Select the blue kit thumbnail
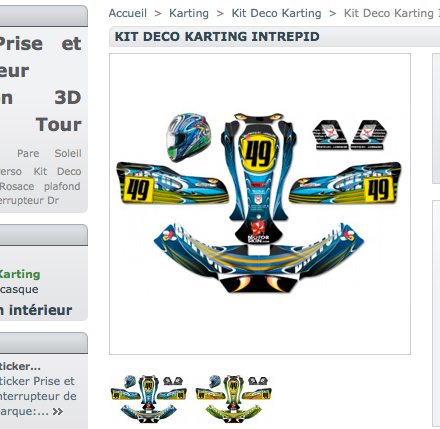Image resolution: width=440 pixels, height=429 pixels. pos(148,396)
